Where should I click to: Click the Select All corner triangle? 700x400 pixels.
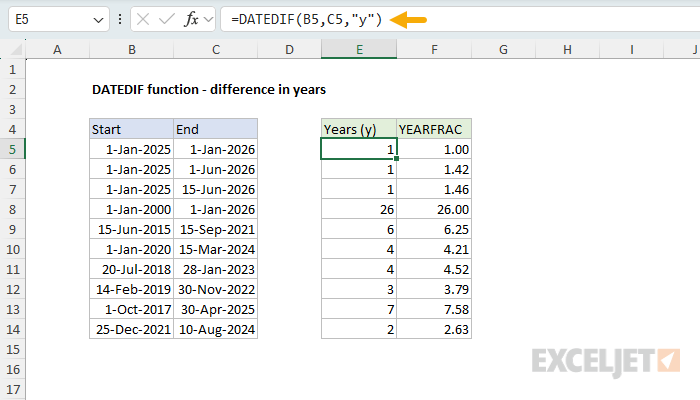[x=16, y=49]
